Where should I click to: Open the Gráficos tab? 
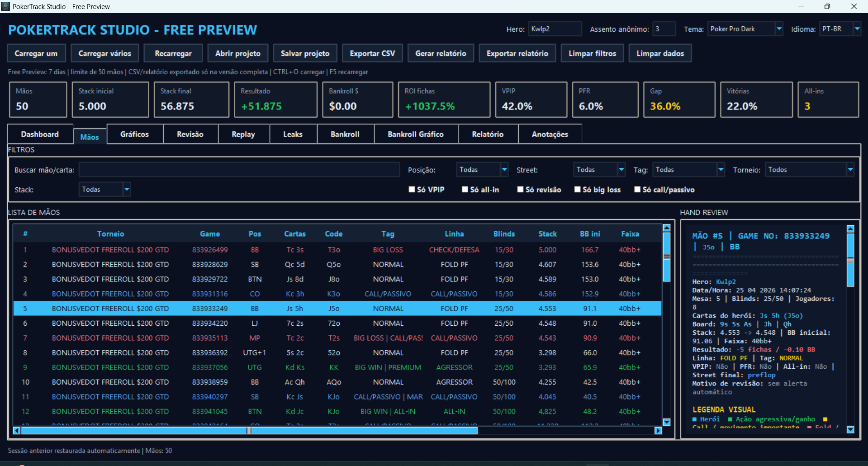click(x=134, y=134)
